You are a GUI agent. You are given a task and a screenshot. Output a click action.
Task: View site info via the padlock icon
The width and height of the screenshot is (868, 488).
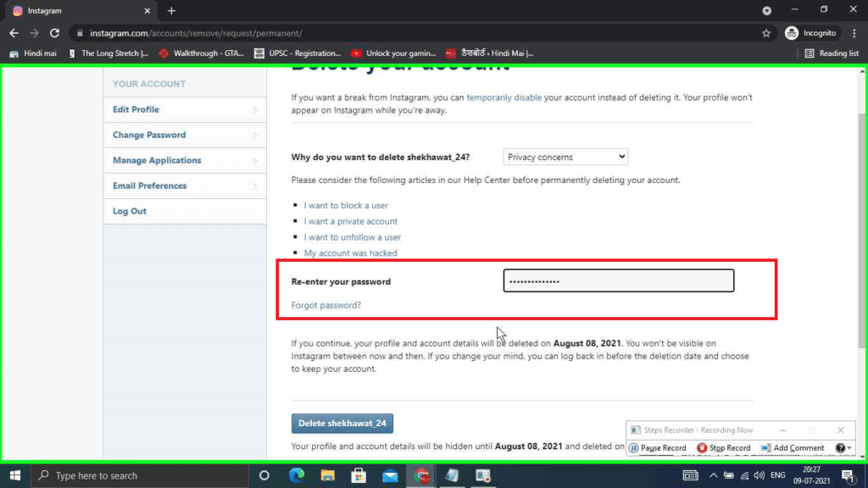(80, 33)
